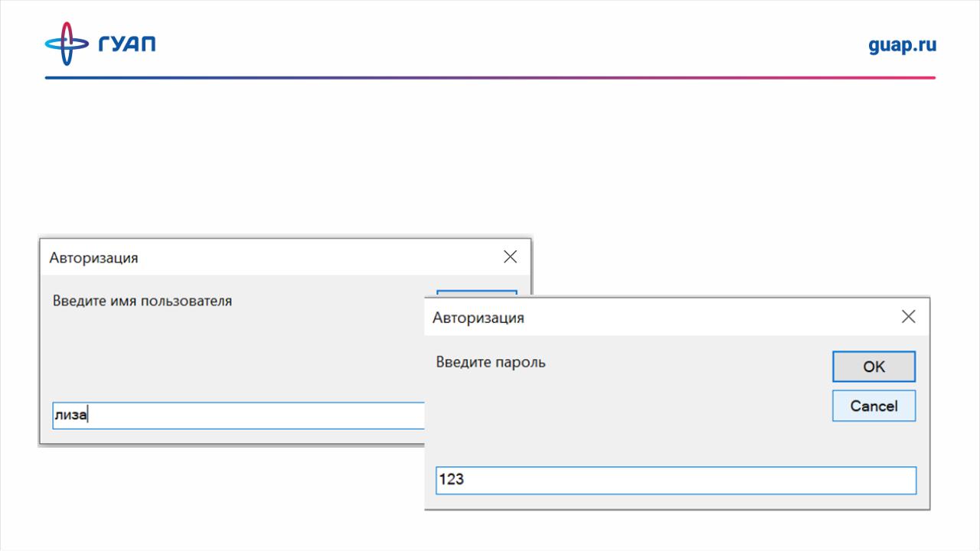980x551 pixels.
Task: Click the 'Введите имя пользователя' prompt label
Action: (142, 301)
